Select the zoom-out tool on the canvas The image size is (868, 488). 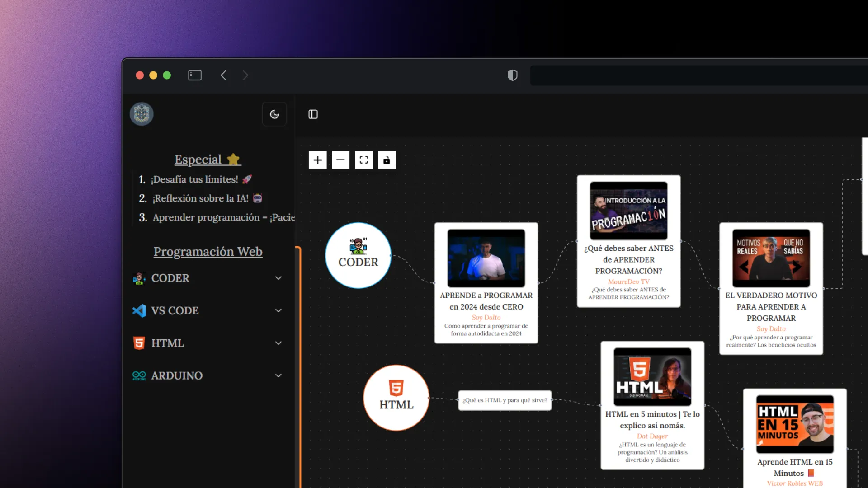point(340,160)
